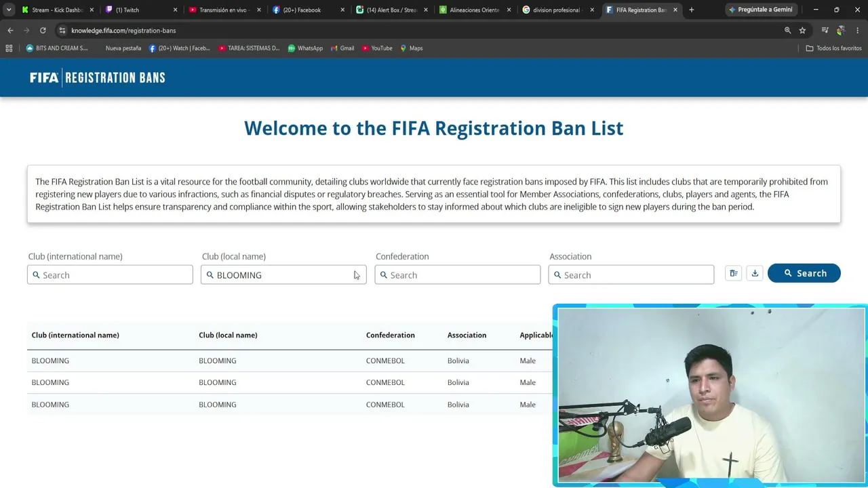Viewport: 868px width, 488px height.
Task: Close the (1) Twitch tab
Action: [x=175, y=10]
